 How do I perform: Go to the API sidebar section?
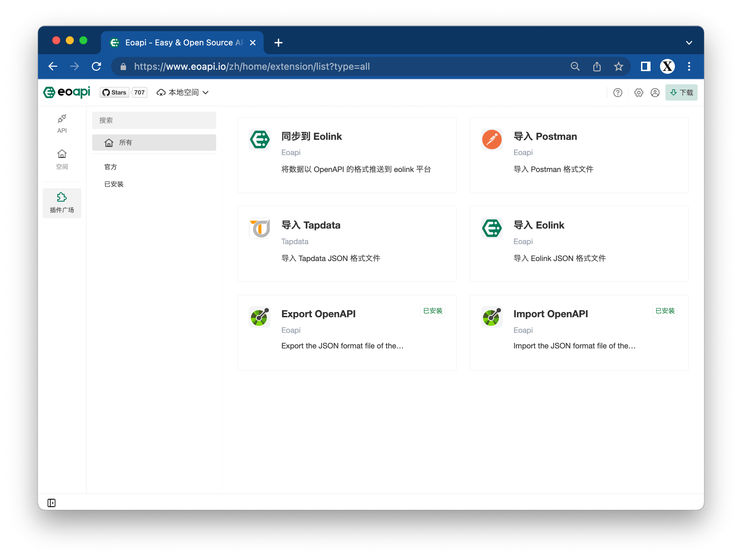point(62,124)
